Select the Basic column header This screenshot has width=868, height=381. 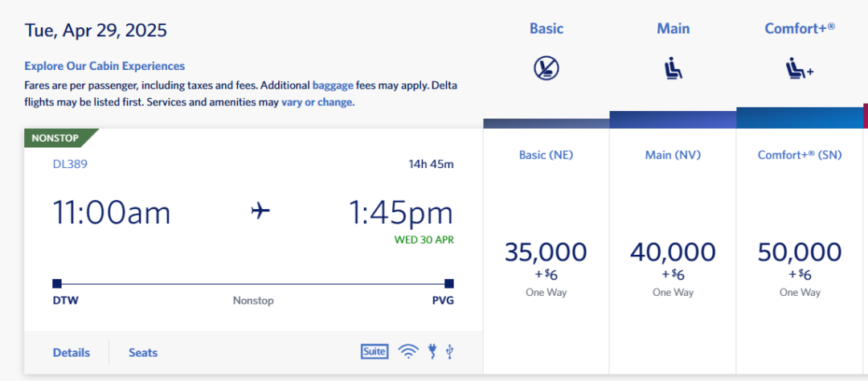coord(547,29)
